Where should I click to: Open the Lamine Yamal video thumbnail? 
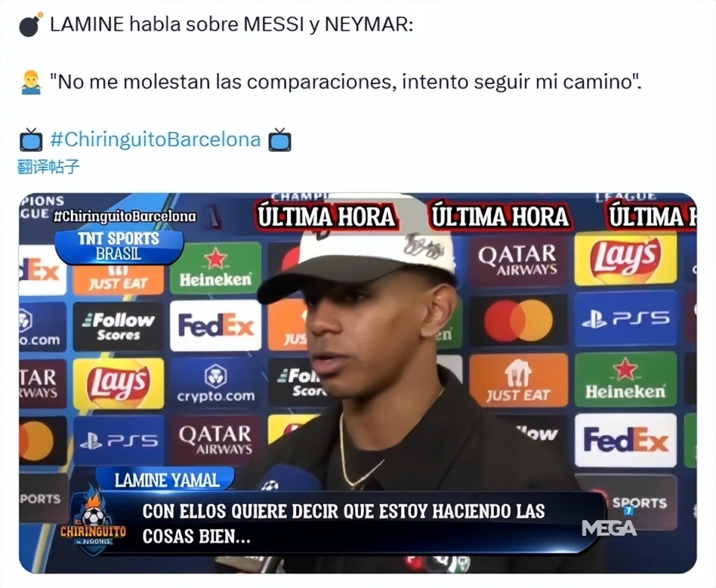(x=357, y=383)
